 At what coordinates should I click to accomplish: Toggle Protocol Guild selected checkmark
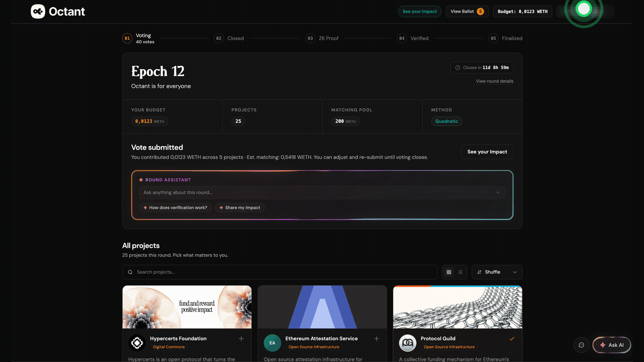point(512,339)
